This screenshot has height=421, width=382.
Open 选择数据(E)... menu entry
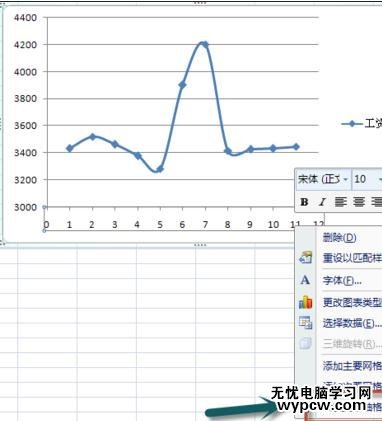tap(352, 323)
